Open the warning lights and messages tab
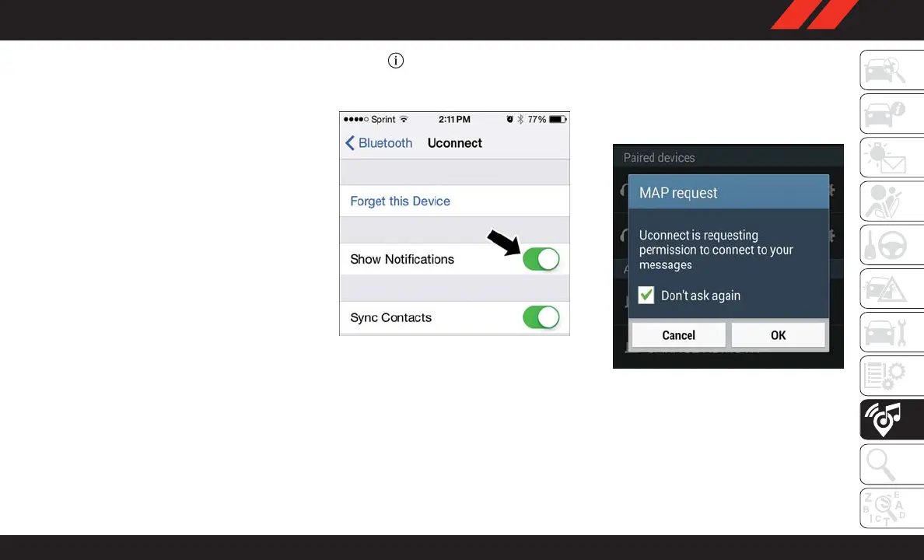The width and height of the screenshot is (924, 560). coord(891,157)
